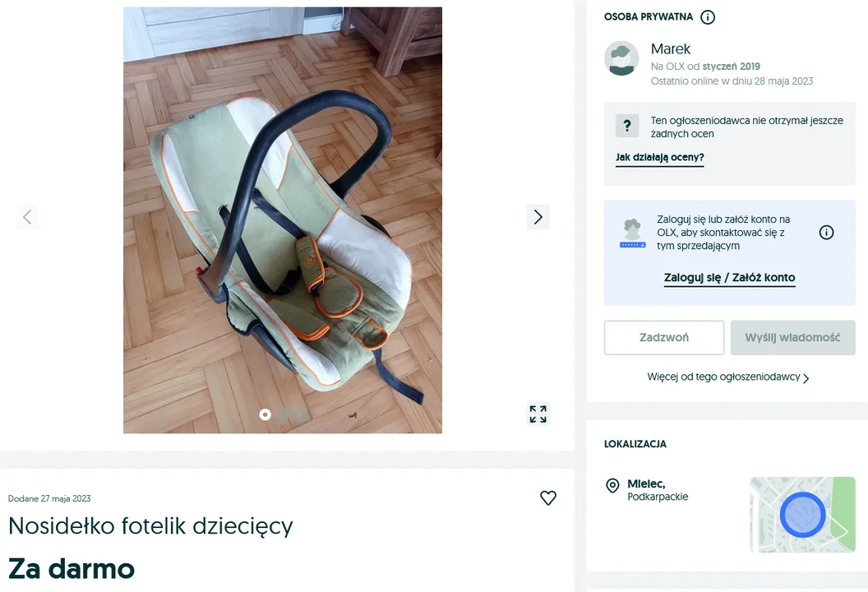Click the next photo arrow
The image size is (868, 592).
(538, 216)
